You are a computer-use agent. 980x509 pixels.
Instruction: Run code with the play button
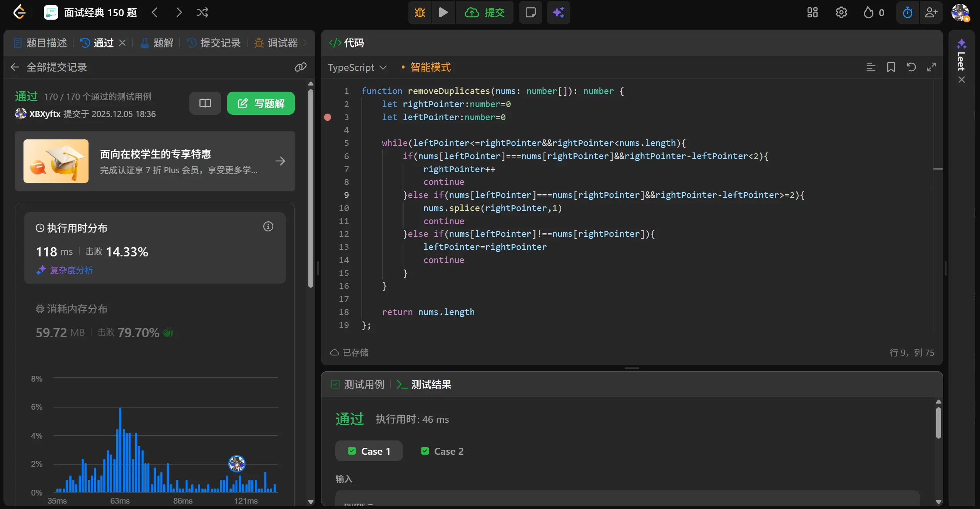(x=443, y=12)
